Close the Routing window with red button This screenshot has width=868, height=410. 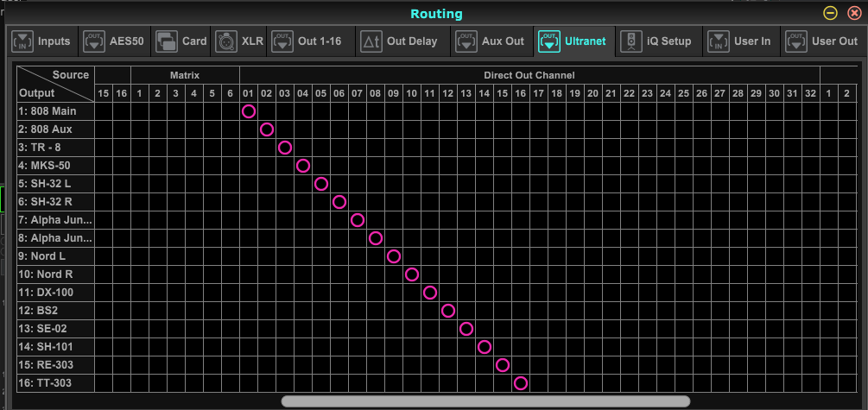pyautogui.click(x=854, y=13)
